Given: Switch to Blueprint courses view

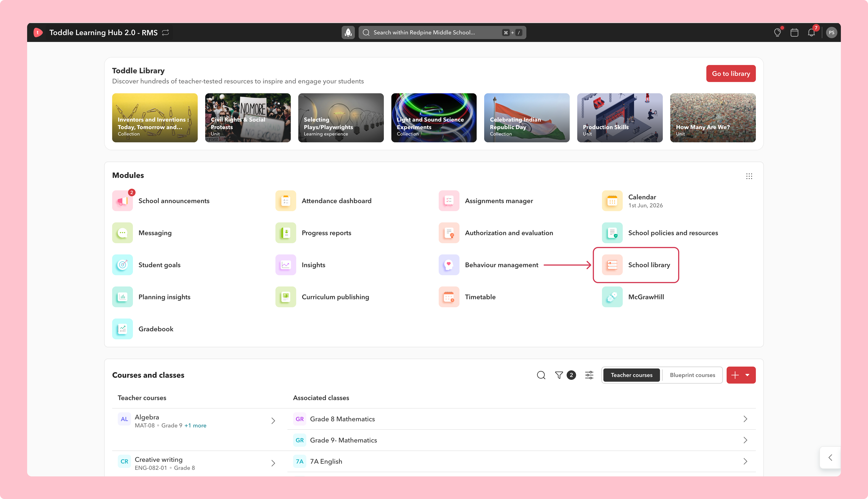Looking at the screenshot, I should tap(692, 375).
